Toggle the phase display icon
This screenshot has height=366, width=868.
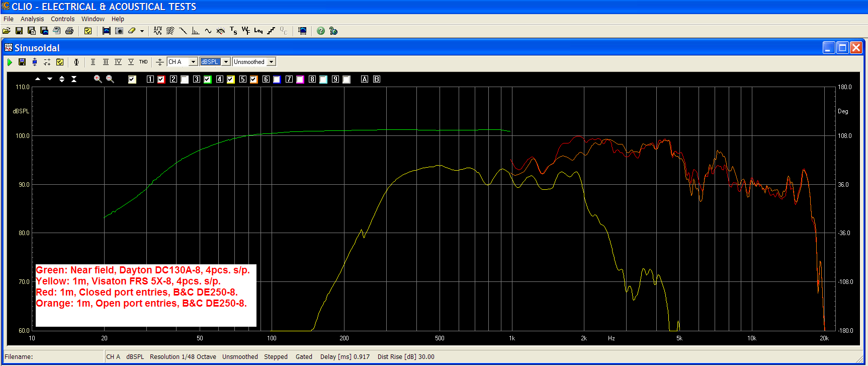(76, 62)
